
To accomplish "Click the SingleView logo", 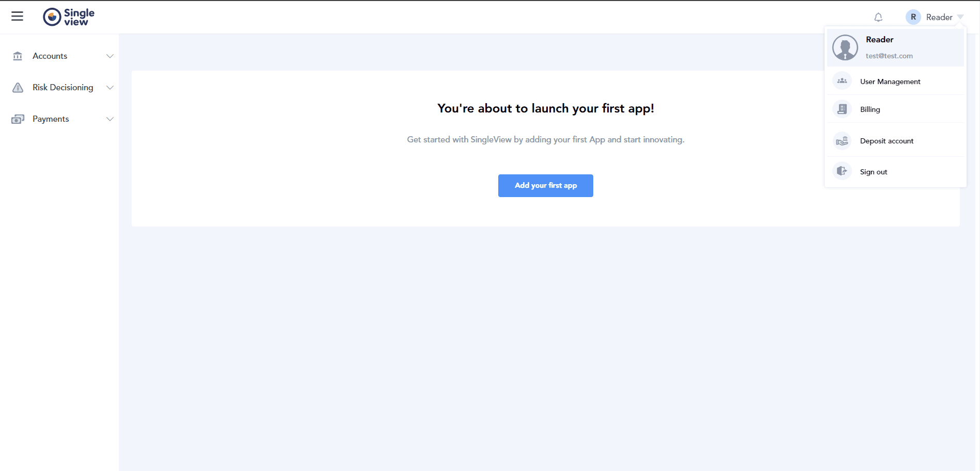I will click(x=69, y=17).
